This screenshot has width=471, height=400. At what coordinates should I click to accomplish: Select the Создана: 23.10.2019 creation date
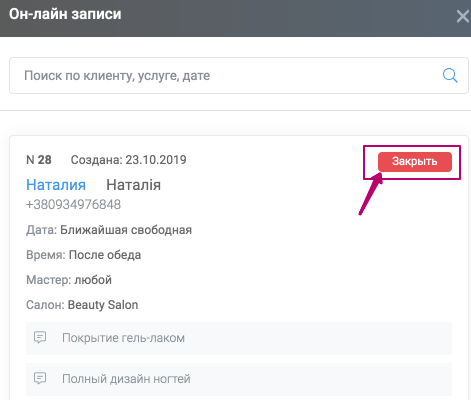128,160
